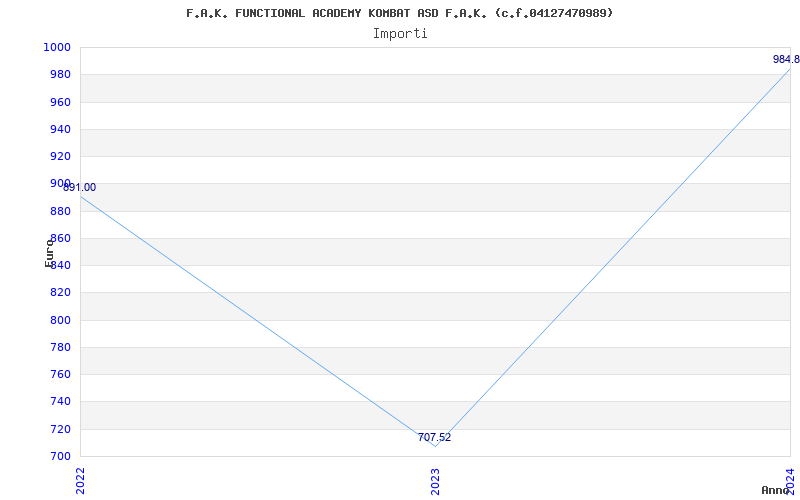Click the chart title F.A.K. FUNCTIONAL ACADEMY KOMBAT

(x=399, y=13)
